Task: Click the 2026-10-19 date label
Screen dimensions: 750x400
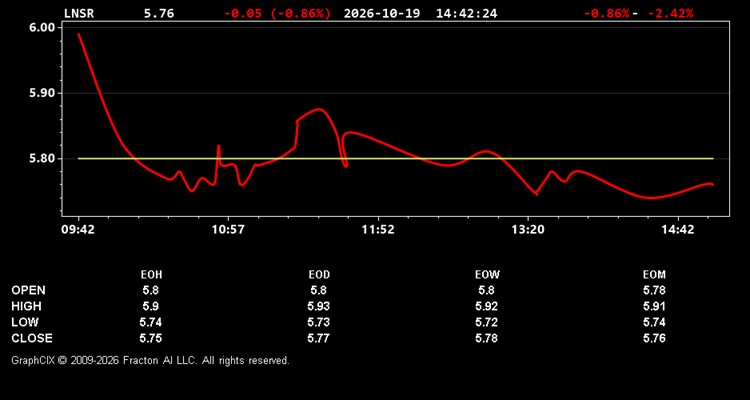Action: click(x=382, y=13)
